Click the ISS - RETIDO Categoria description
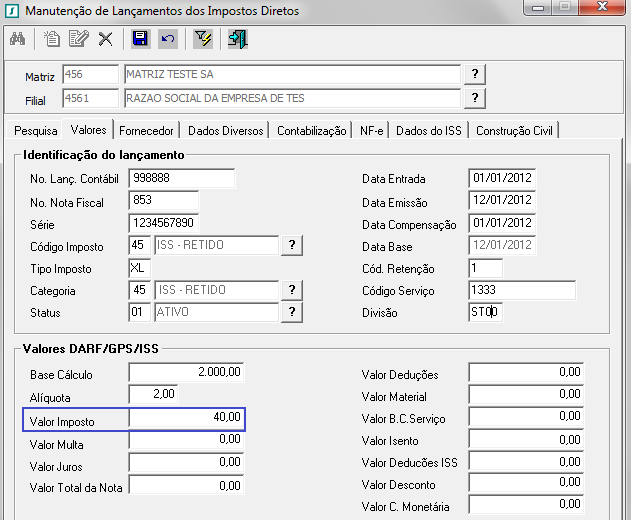Viewport: 631px width, 520px height. click(217, 290)
